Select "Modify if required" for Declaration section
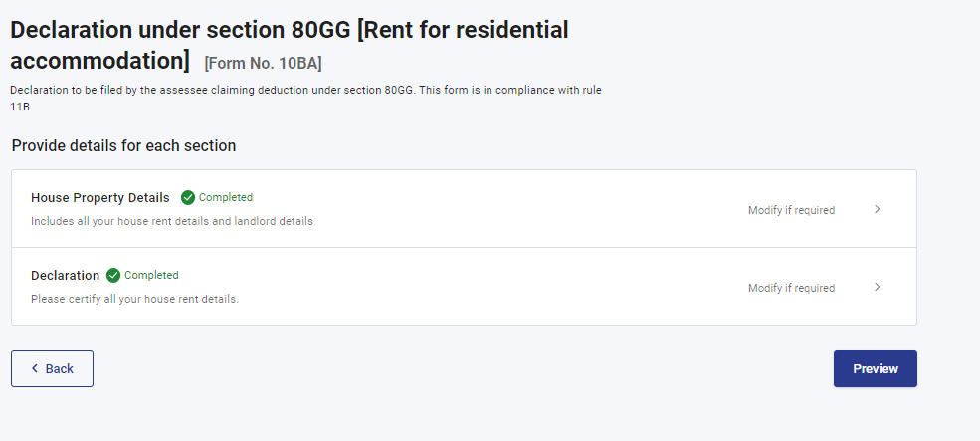 [791, 288]
